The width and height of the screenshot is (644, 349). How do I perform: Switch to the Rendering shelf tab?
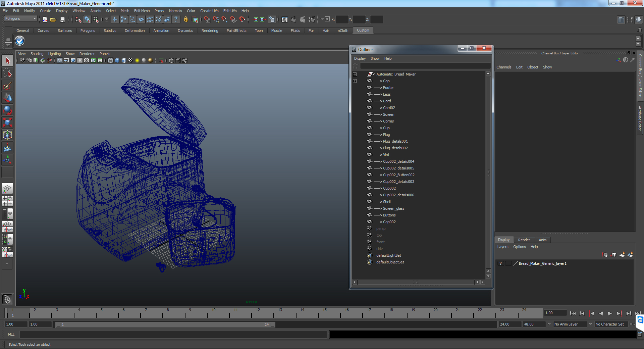210,31
